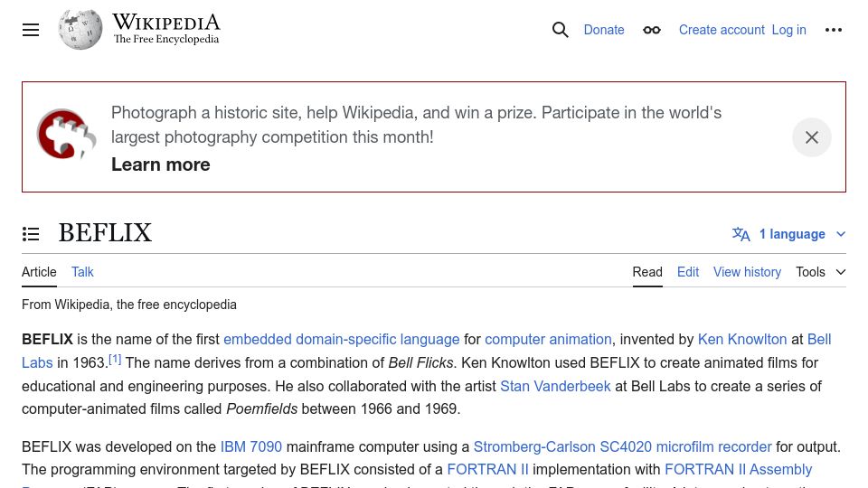The width and height of the screenshot is (868, 488).
Task: Open Stromberg-Carlson SC4020 microfilm recorder link
Action: 622,446
